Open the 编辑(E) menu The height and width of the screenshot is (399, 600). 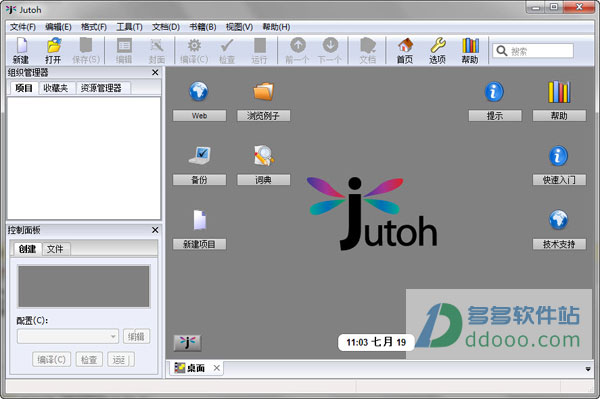pyautogui.click(x=58, y=27)
